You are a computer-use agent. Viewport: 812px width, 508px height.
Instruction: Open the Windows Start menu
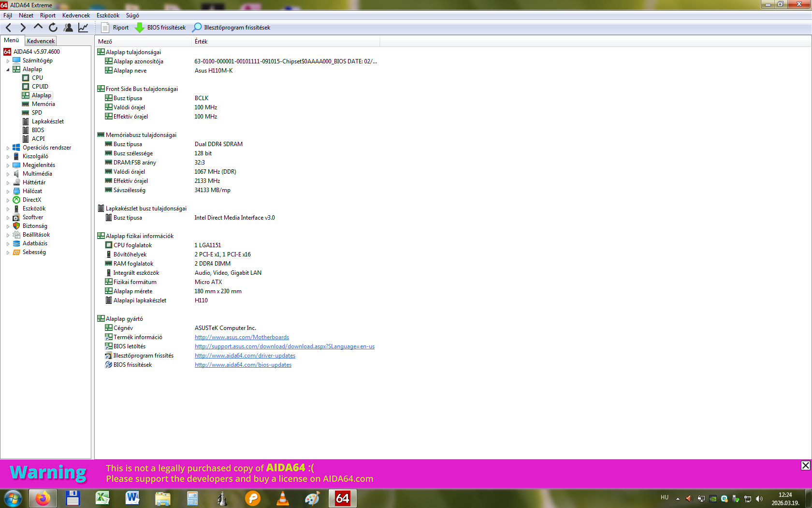coord(13,498)
